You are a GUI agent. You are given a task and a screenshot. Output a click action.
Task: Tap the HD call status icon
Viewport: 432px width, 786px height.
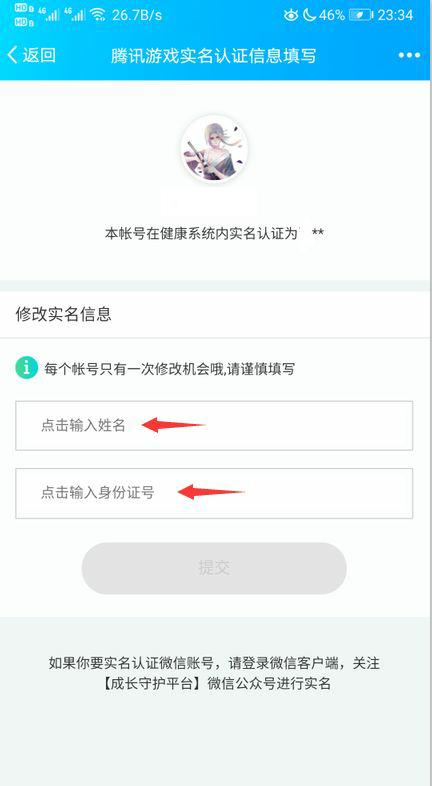tap(21, 15)
